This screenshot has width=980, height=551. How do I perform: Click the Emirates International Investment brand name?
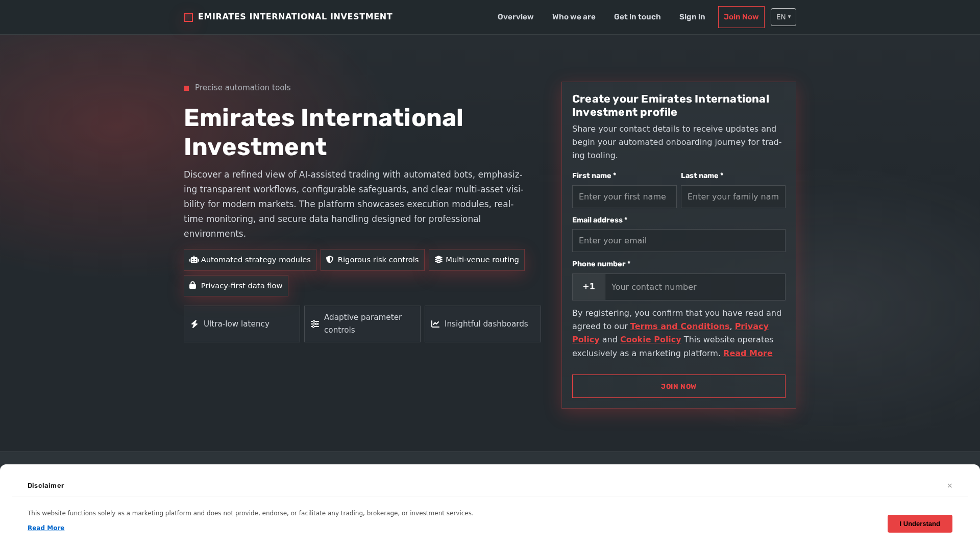[295, 17]
